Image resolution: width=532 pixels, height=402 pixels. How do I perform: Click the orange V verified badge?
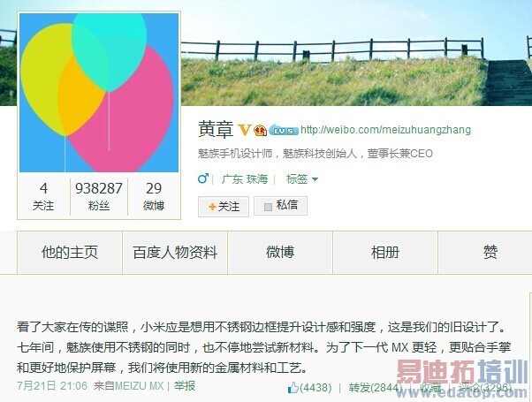pyautogui.click(x=244, y=130)
